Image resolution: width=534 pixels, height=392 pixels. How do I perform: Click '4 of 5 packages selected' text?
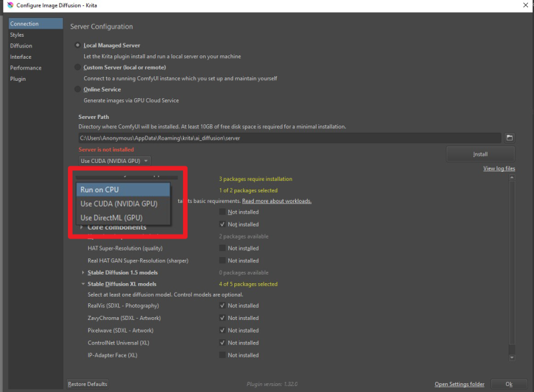(x=248, y=284)
